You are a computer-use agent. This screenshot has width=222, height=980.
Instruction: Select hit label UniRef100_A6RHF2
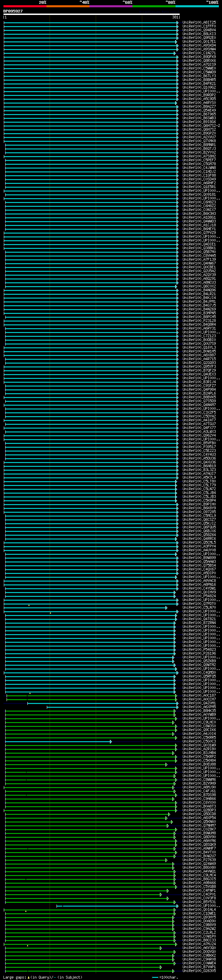click(199, 183)
